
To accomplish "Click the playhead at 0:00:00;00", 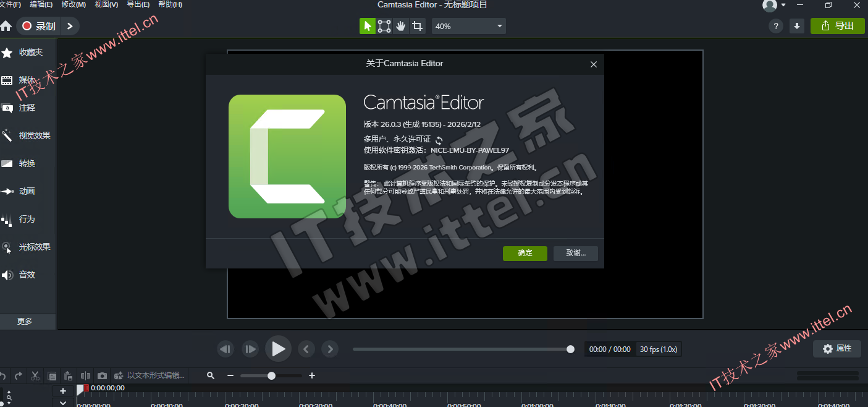I will 80,388.
